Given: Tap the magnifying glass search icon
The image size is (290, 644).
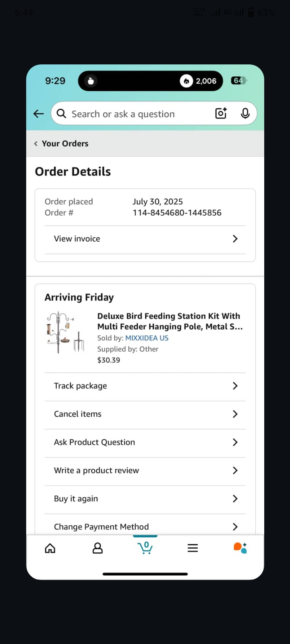Looking at the screenshot, I should point(61,114).
